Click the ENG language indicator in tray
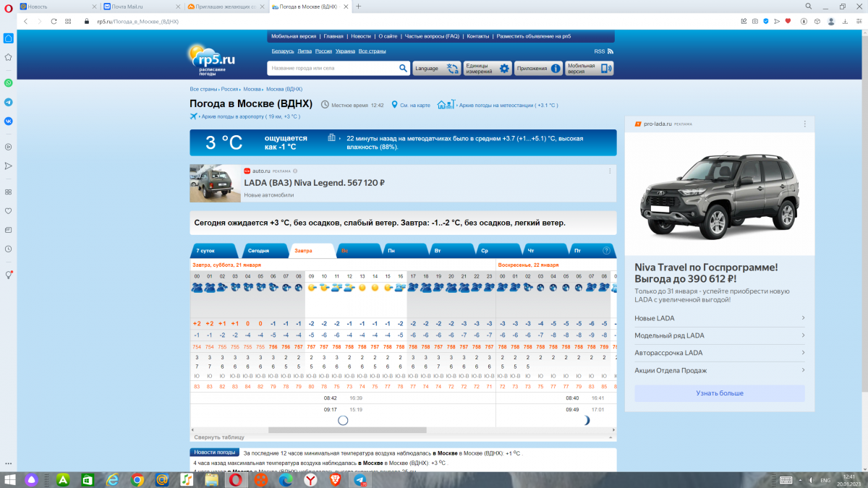The height and width of the screenshot is (488, 868). pos(825,479)
